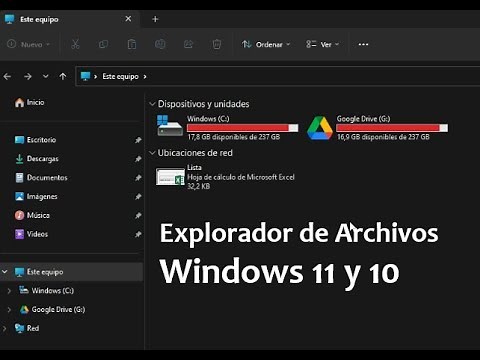Image resolution: width=480 pixels, height=360 pixels.
Task: Open Descargas quick access folder
Action: pos(37,159)
